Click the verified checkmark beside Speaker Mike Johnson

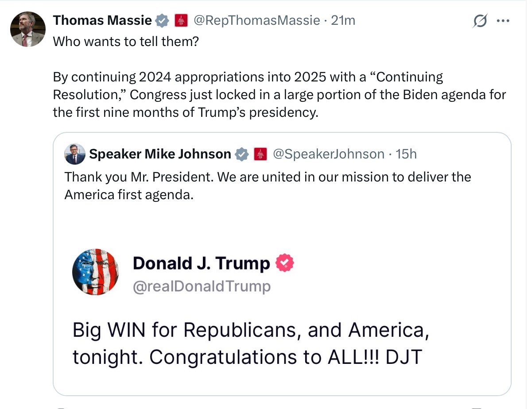tap(241, 154)
